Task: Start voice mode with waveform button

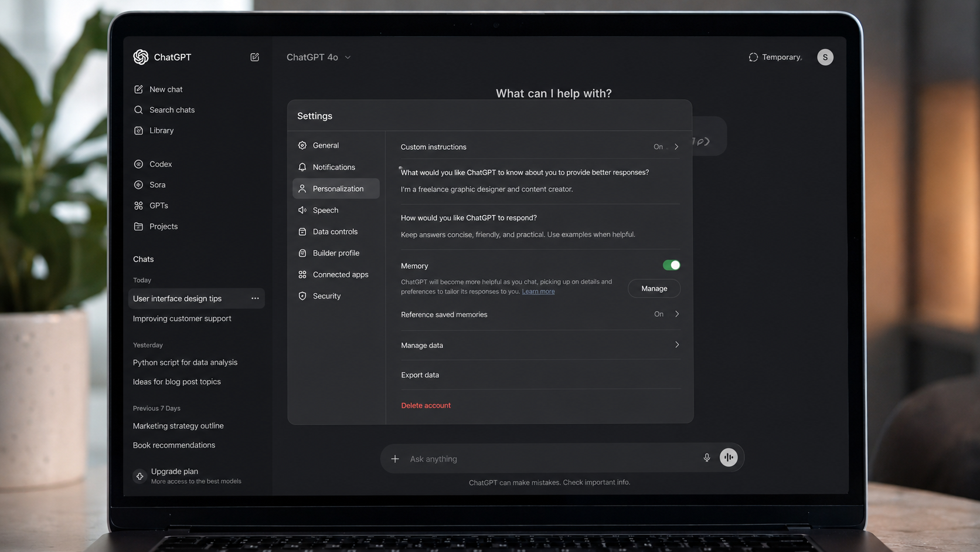Action: tap(729, 458)
